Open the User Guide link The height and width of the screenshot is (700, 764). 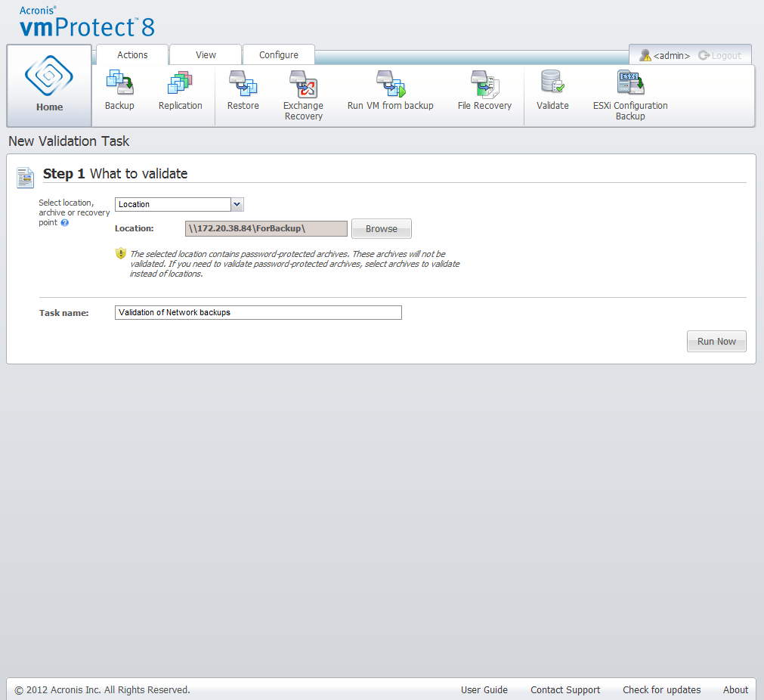(x=484, y=689)
